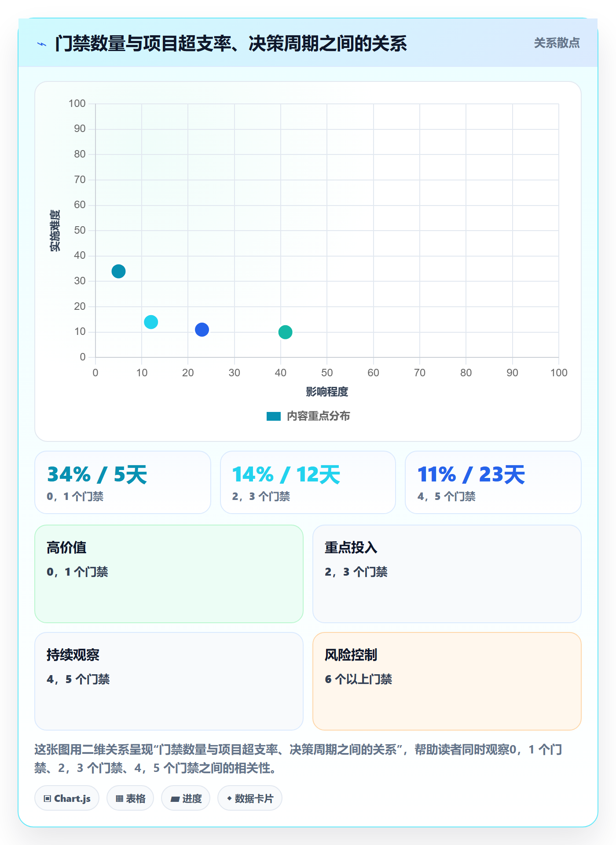Select the 重点投入 quadrant card

coord(447,574)
